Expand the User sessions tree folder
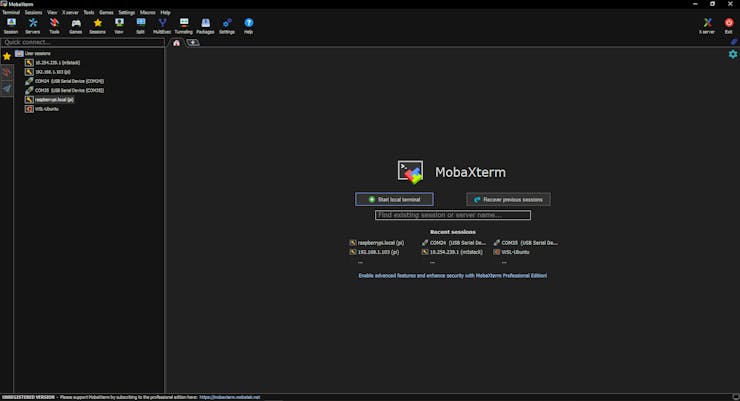Image resolution: width=740 pixels, height=401 pixels. click(x=33, y=53)
